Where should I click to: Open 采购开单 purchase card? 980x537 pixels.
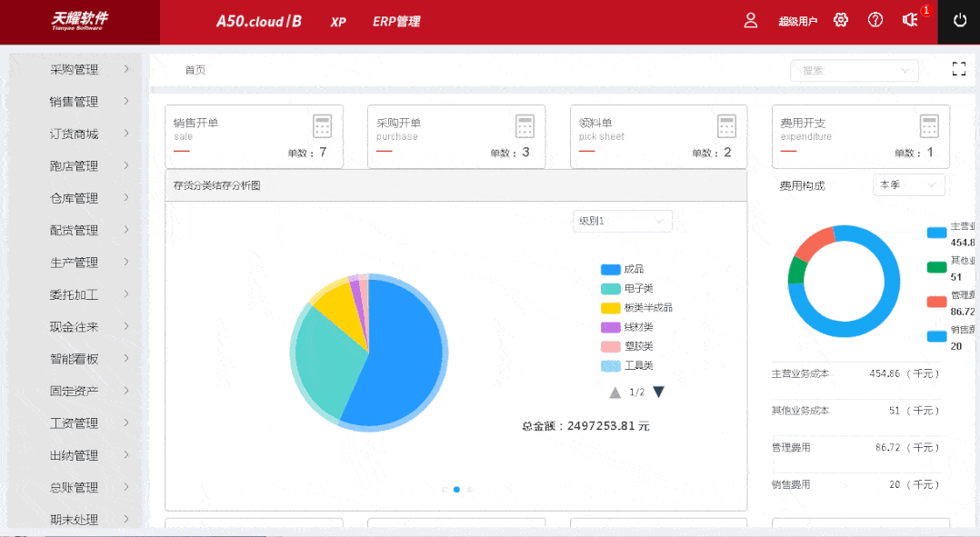click(455, 136)
